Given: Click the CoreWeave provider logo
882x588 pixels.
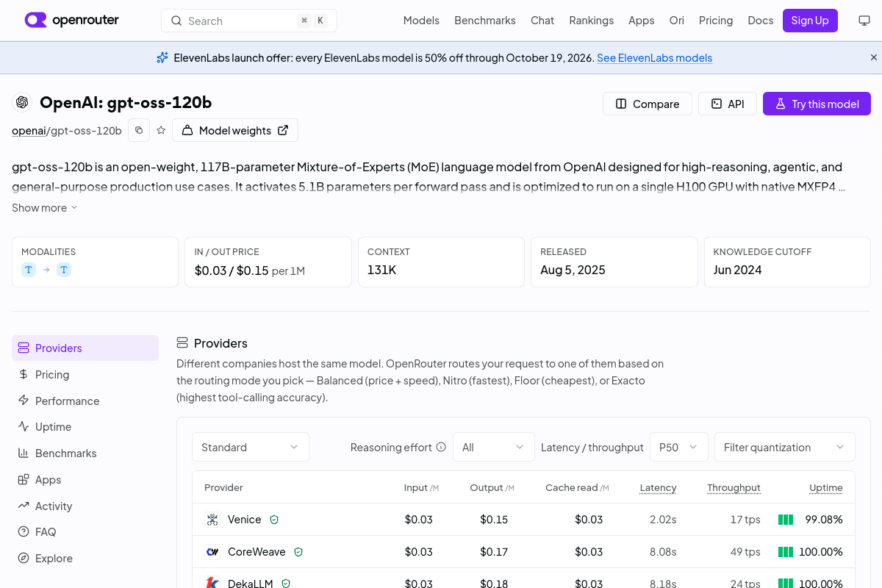Looking at the screenshot, I should [212, 552].
